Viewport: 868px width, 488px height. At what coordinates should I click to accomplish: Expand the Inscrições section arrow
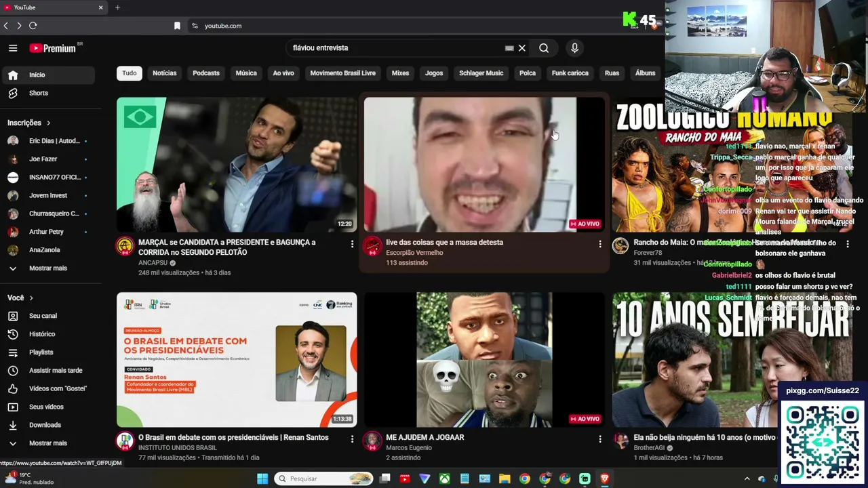coord(48,123)
